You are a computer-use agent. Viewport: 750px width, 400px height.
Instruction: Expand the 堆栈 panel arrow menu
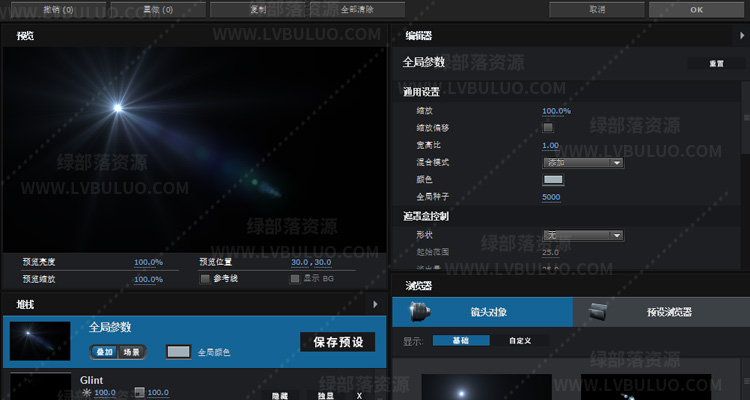[375, 304]
